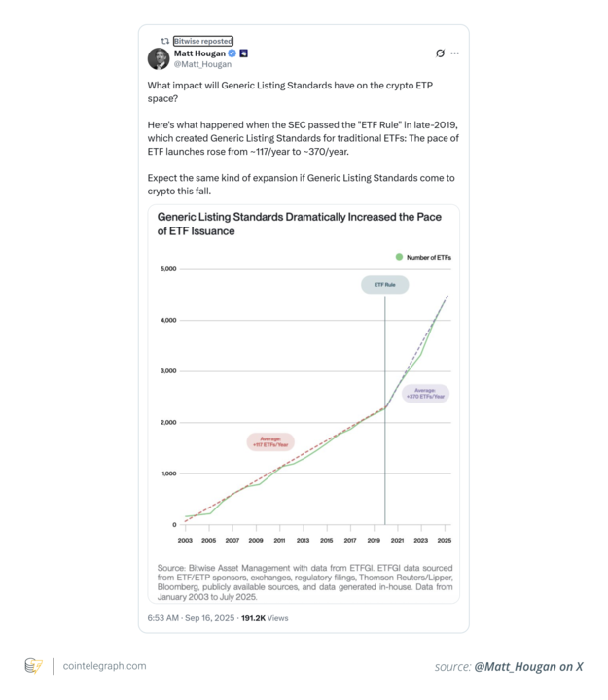
Task: Click the ETF Rule marker label
Action: [384, 285]
